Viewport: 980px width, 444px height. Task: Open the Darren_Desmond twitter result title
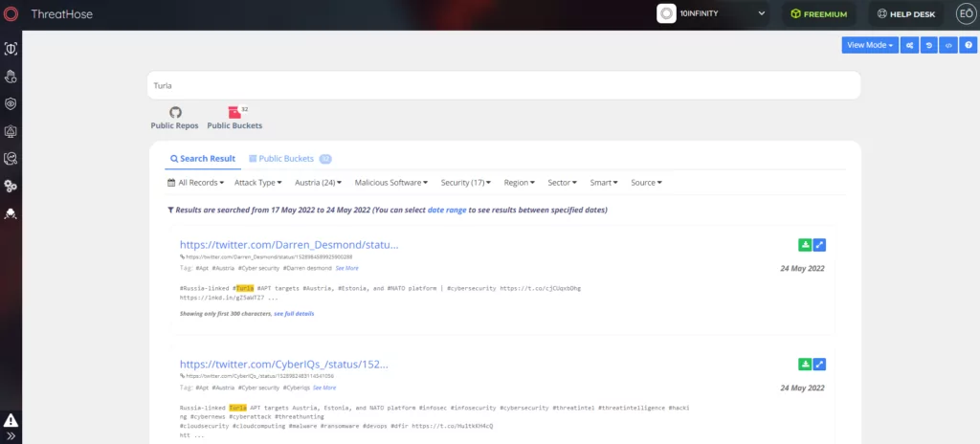tap(289, 245)
